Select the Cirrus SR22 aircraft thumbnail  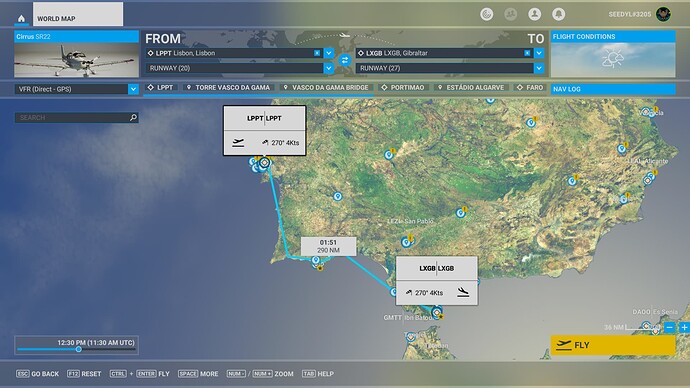click(77, 60)
